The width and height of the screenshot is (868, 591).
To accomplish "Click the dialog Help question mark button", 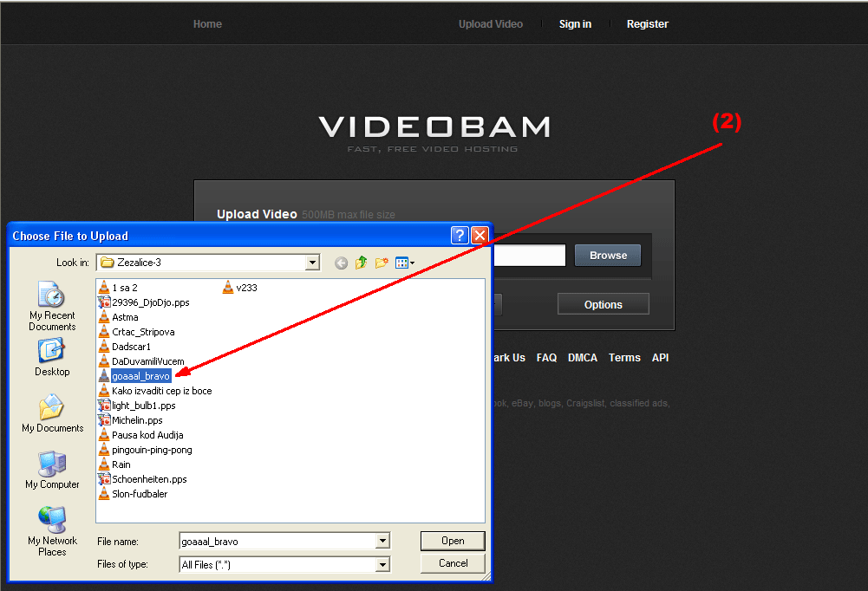I will pos(460,236).
